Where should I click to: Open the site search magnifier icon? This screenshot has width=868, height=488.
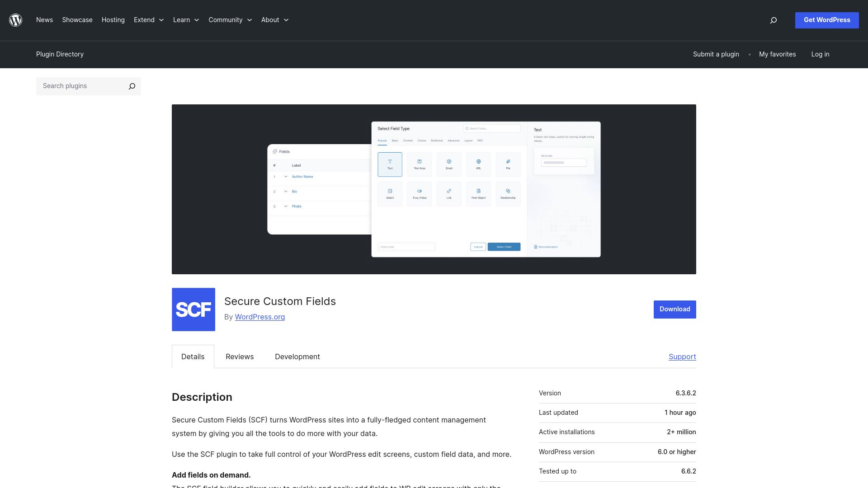(x=774, y=20)
